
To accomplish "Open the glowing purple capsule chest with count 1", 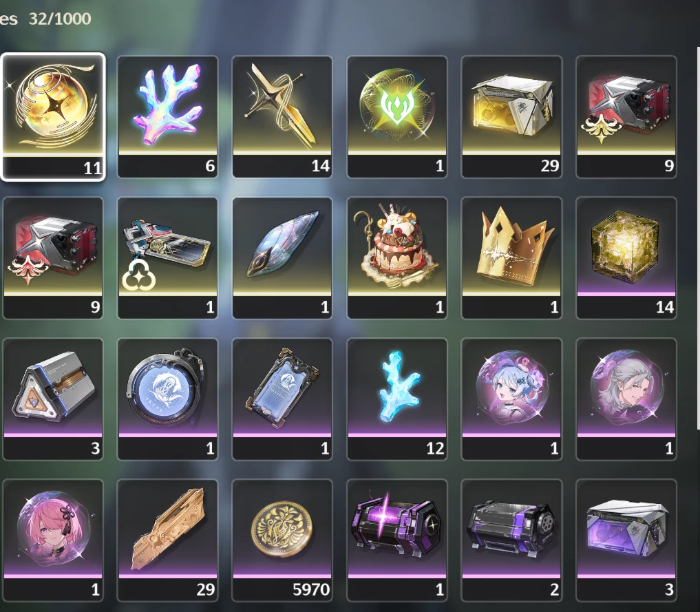I will (397, 540).
